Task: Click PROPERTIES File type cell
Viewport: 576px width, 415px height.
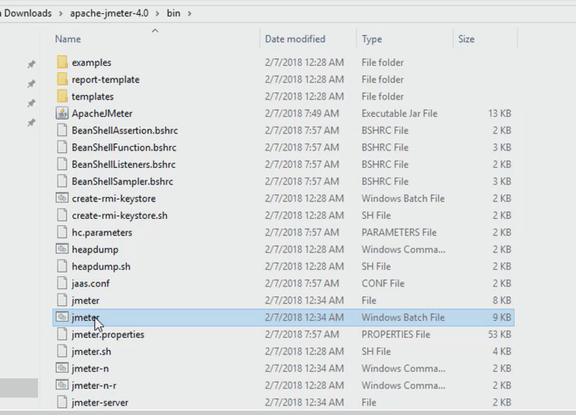Action: pos(396,335)
